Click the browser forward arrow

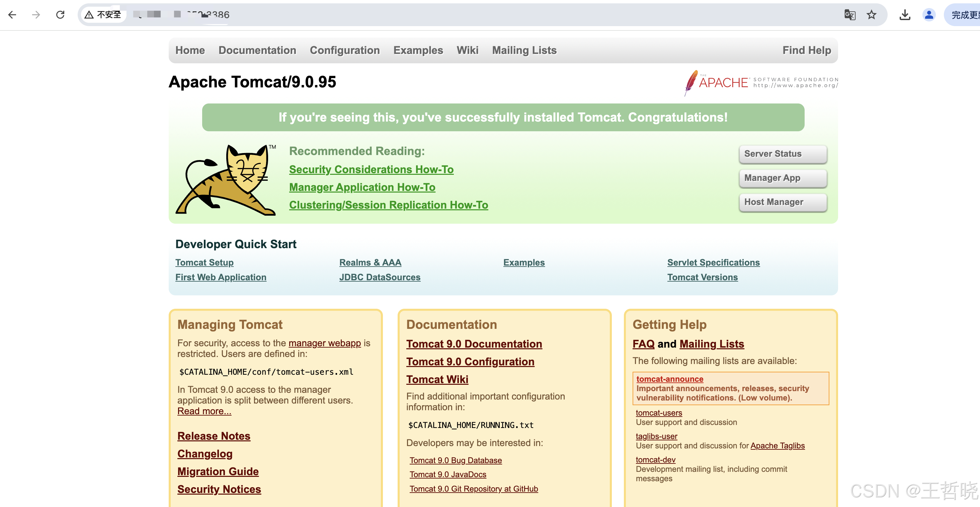[36, 15]
